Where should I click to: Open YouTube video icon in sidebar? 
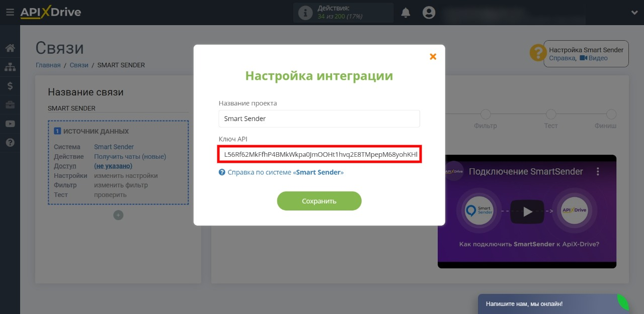pos(10,124)
